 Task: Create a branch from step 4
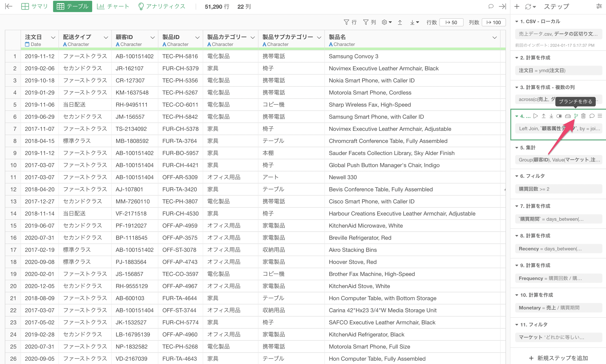(x=576, y=116)
